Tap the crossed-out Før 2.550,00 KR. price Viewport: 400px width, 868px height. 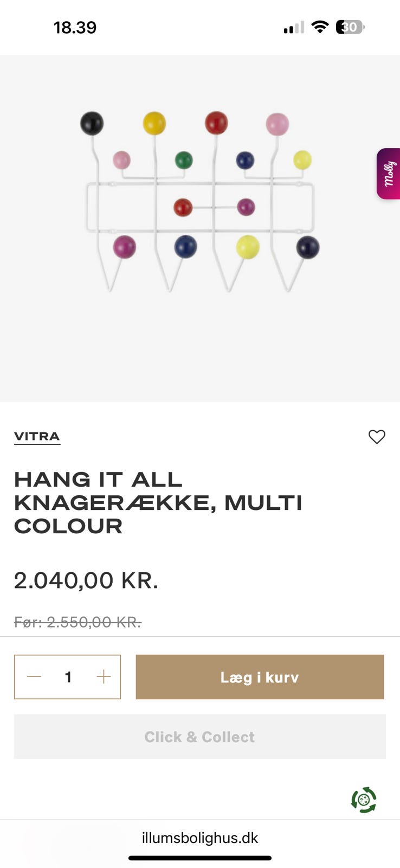tap(78, 622)
